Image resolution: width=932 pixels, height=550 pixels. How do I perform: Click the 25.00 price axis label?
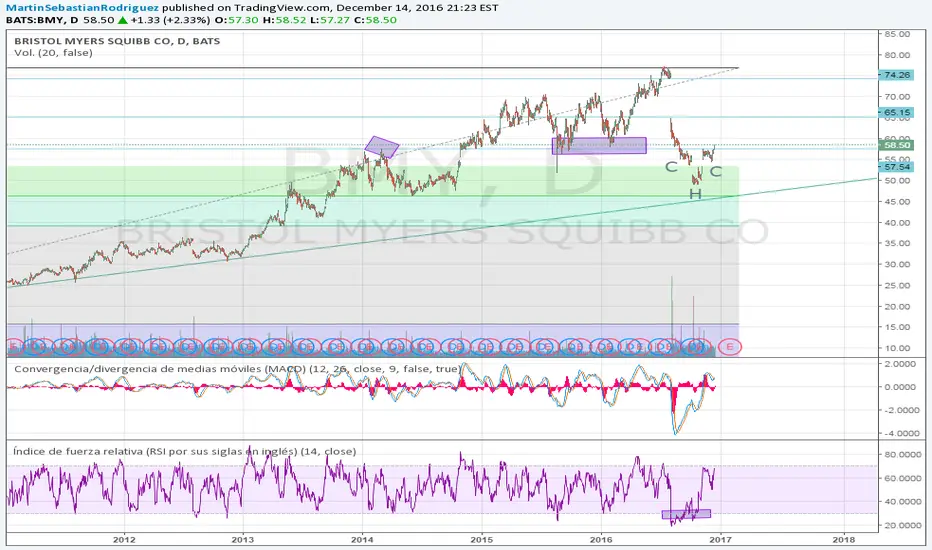click(897, 285)
